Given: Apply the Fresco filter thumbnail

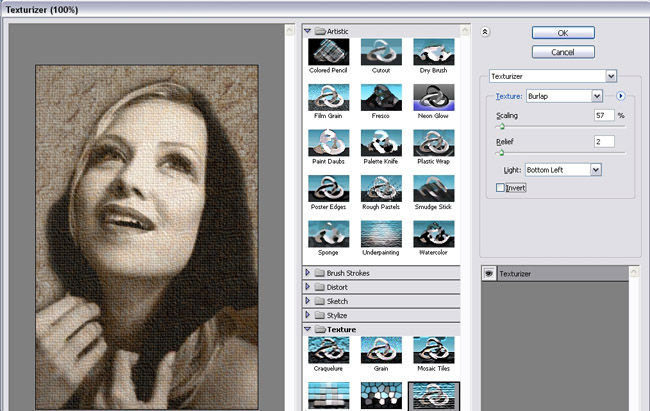Looking at the screenshot, I should click(x=381, y=97).
